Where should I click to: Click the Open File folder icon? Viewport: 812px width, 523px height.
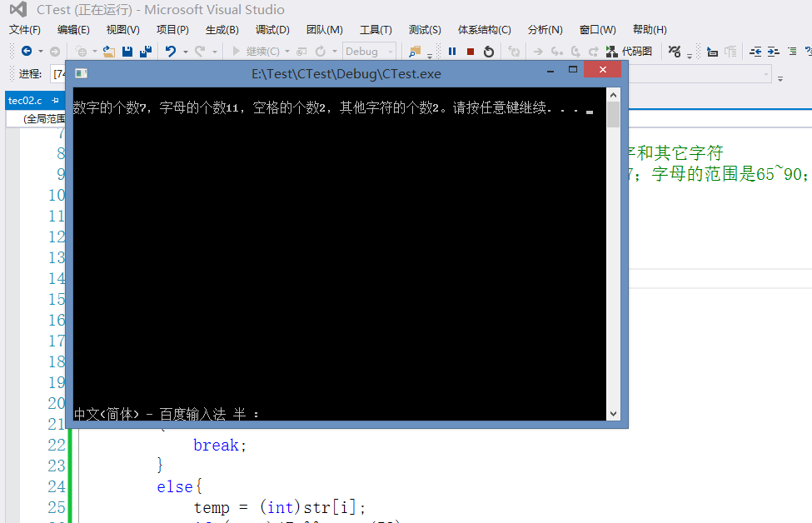(109, 52)
